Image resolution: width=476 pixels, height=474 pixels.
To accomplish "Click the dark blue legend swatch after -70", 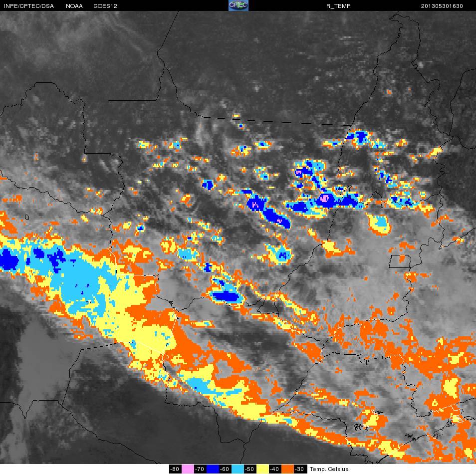I will (x=213, y=469).
